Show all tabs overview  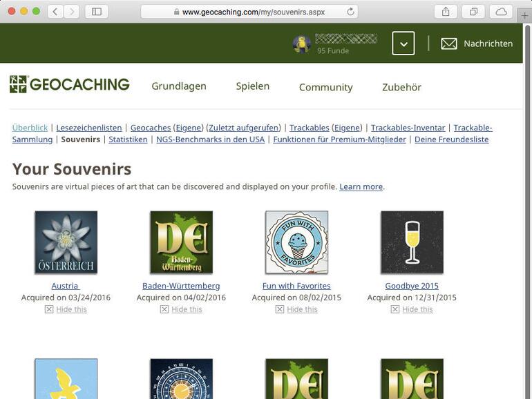(474, 12)
